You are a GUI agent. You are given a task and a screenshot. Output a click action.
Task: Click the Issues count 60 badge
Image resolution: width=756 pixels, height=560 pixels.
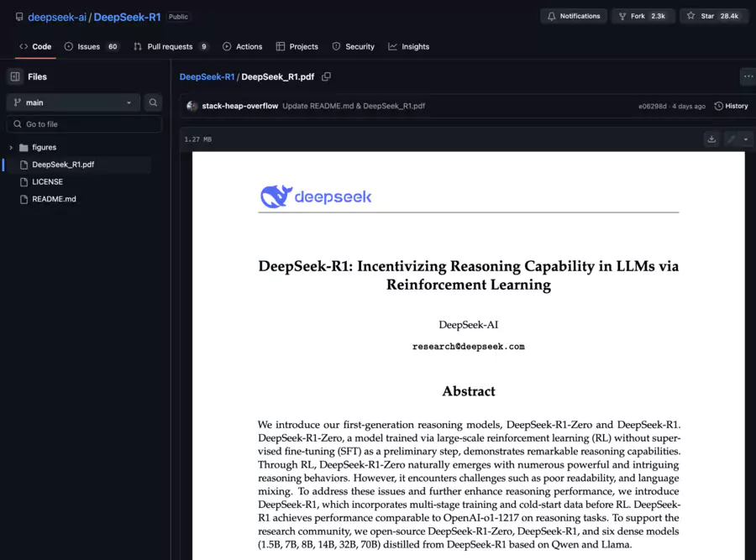pyautogui.click(x=113, y=47)
